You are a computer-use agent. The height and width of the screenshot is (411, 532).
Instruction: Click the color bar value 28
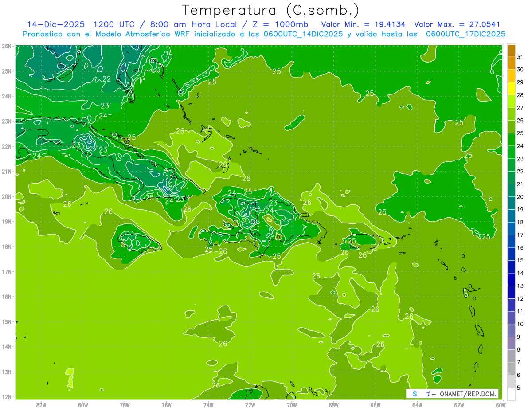tap(520, 95)
